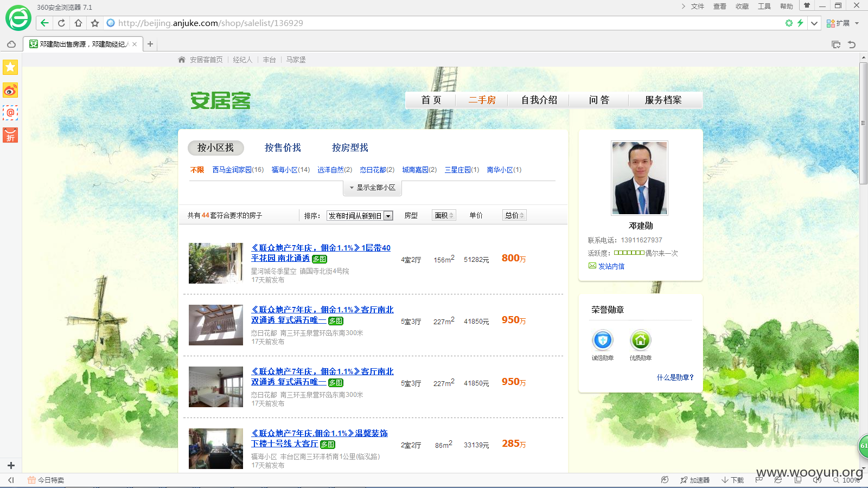This screenshot has width=868, height=488.
Task: Open the 收藏 menu
Action: [x=742, y=7]
